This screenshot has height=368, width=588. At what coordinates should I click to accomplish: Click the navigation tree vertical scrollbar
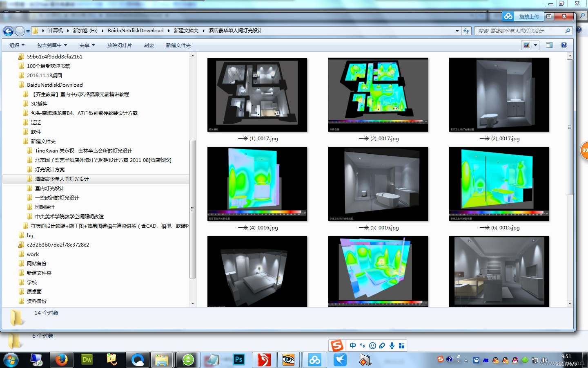point(193,209)
